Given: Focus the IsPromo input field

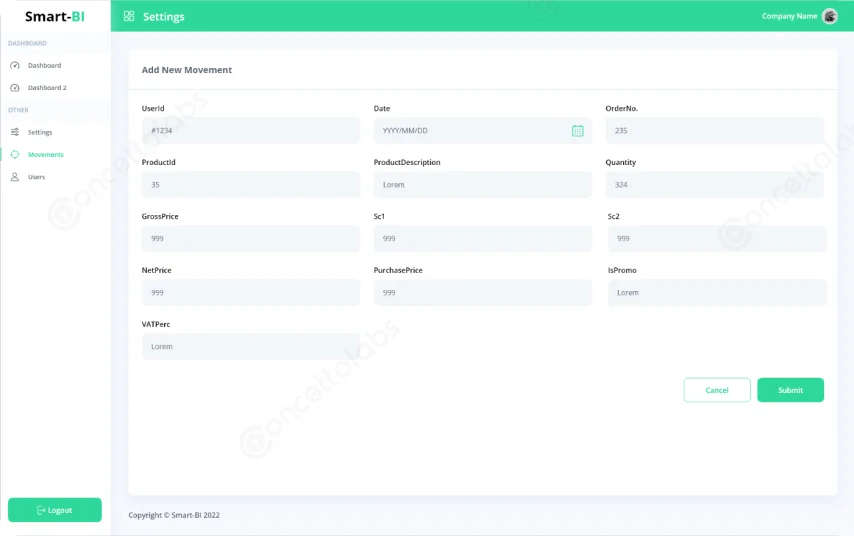Looking at the screenshot, I should pyautogui.click(x=717, y=293).
